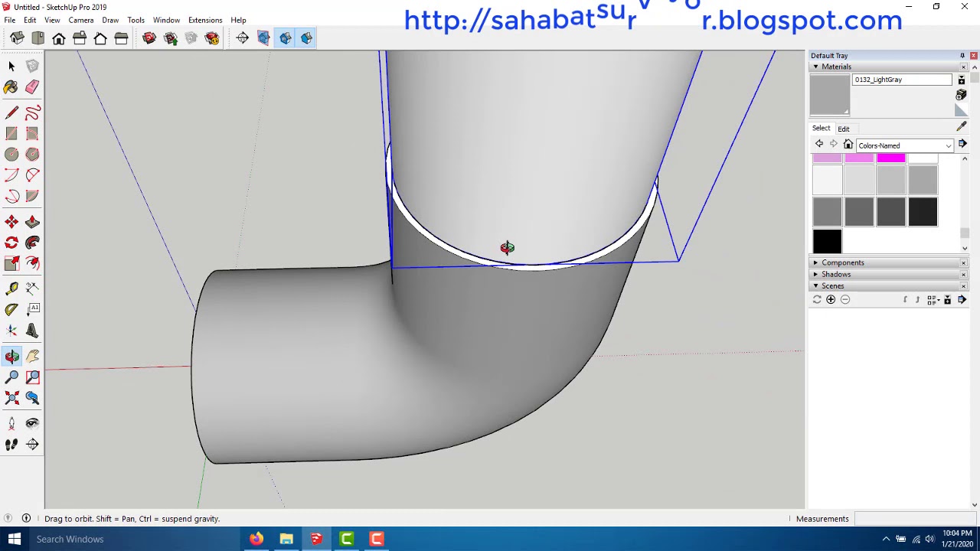Toggle the Section Cuts display button
Image resolution: width=980 pixels, height=551 pixels.
tap(285, 38)
